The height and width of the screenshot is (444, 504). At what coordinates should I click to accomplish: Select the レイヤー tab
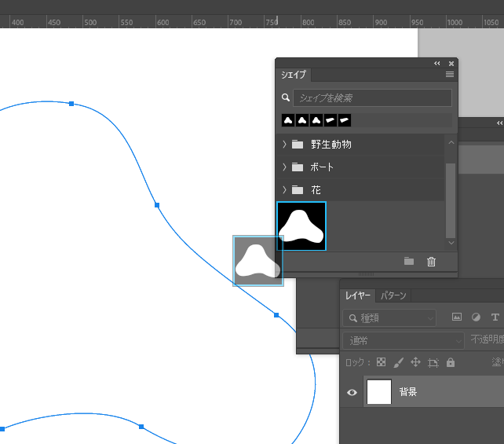point(358,296)
